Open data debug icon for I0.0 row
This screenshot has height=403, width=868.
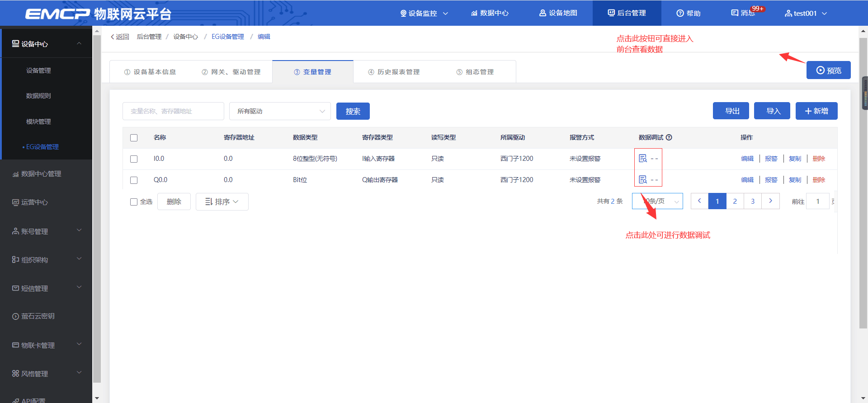click(x=642, y=159)
